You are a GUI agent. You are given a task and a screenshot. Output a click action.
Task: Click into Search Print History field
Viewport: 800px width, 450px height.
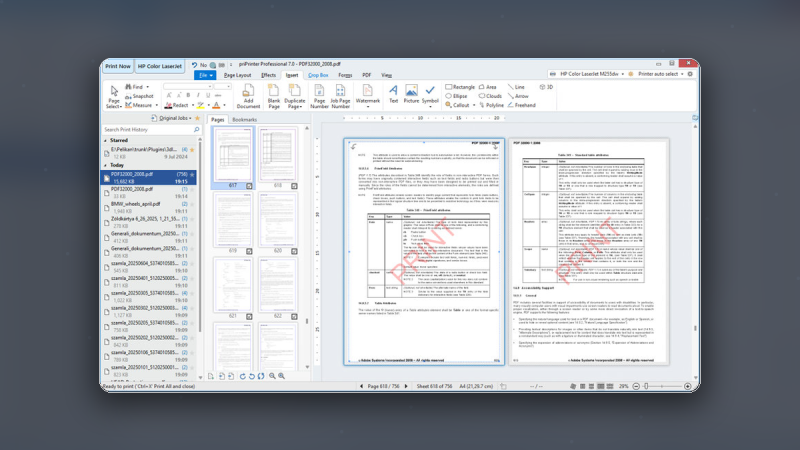click(x=147, y=130)
